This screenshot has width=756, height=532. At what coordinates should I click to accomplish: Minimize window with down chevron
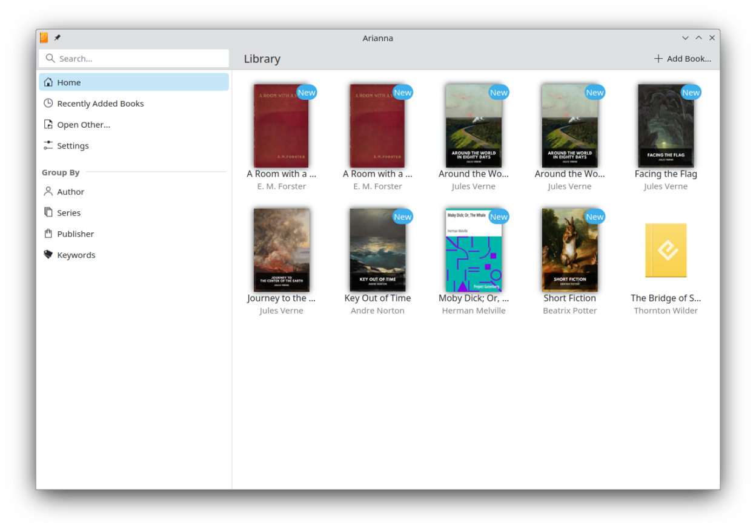[x=685, y=38]
